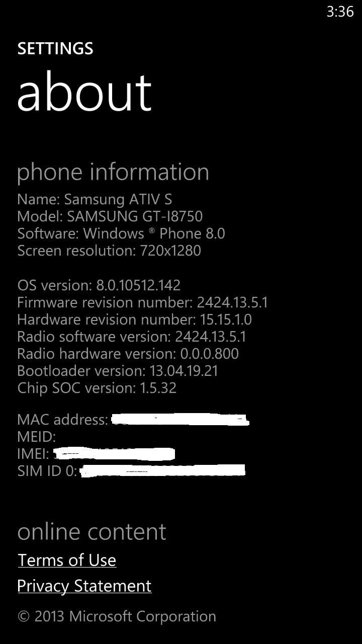
Task: Tap the Model: SAMSUNG GT-I8750 line
Action: tap(110, 216)
